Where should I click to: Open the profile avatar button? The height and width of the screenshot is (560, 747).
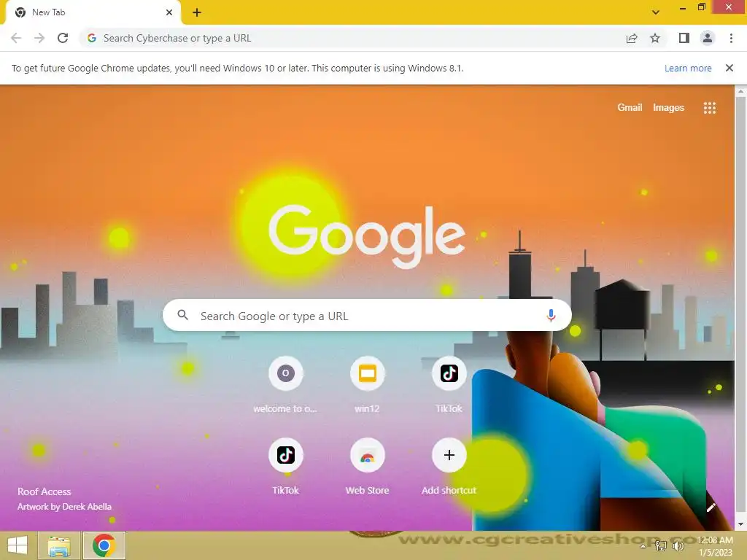[x=708, y=38]
